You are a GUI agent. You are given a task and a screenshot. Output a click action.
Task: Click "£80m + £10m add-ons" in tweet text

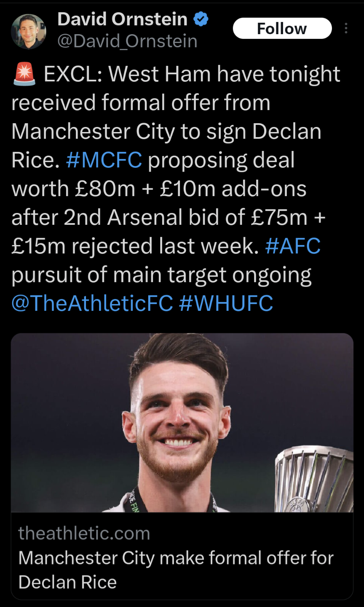point(191,189)
